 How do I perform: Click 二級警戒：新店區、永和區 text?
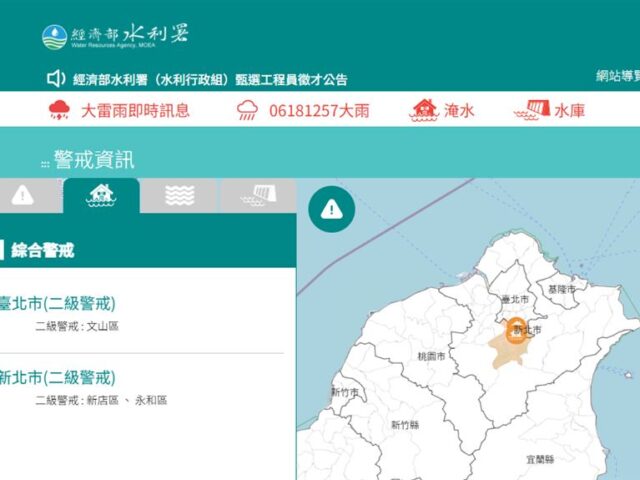pos(101,400)
